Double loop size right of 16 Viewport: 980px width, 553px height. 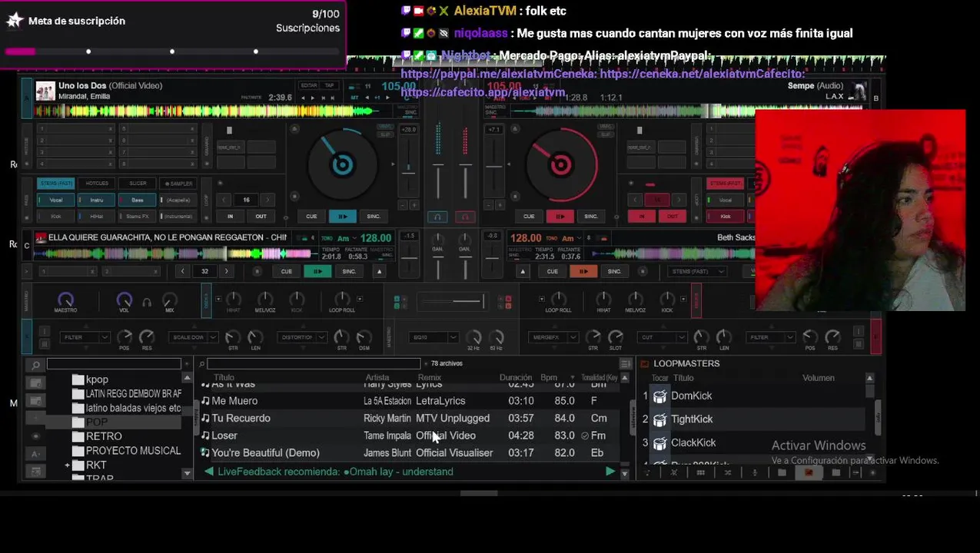268,200
